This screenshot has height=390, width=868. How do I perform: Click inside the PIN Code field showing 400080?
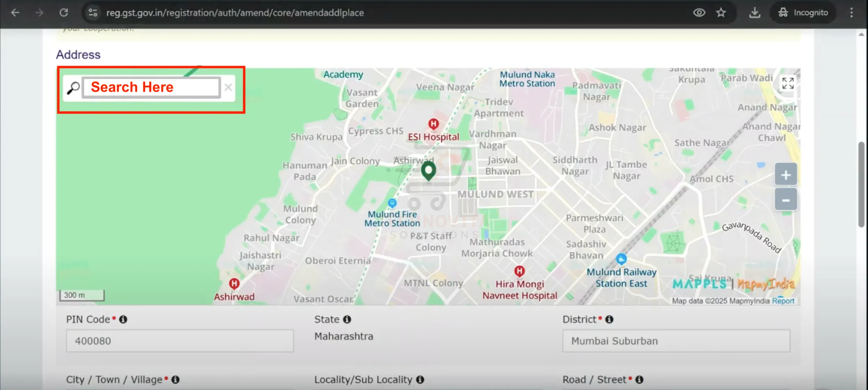(180, 341)
